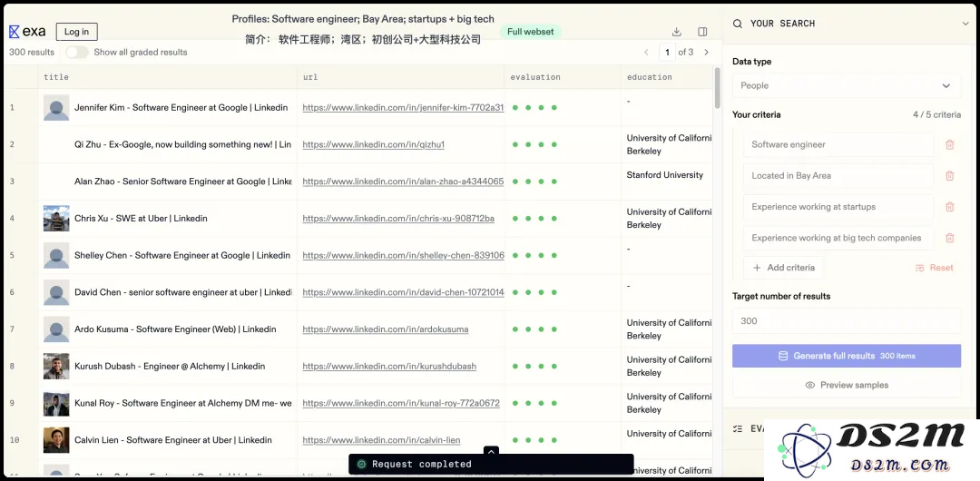The image size is (980, 481).
Task: Click Jennifer Kim's evaluation dots
Action: [x=534, y=108]
